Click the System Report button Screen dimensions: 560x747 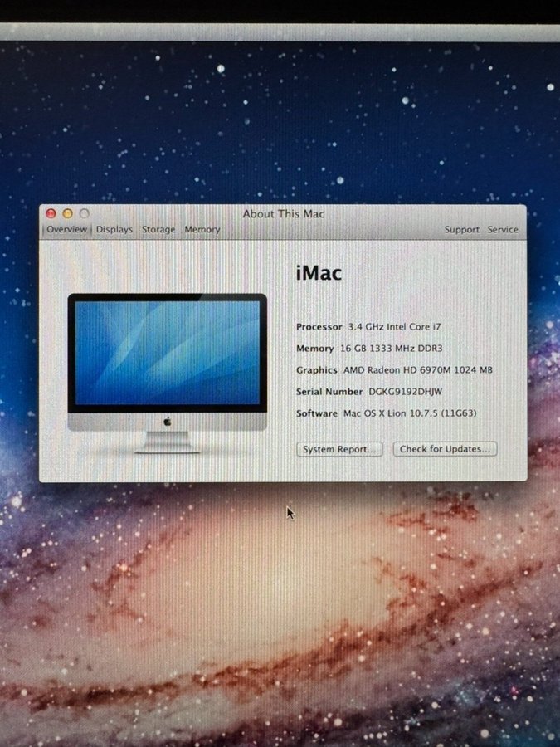340,449
